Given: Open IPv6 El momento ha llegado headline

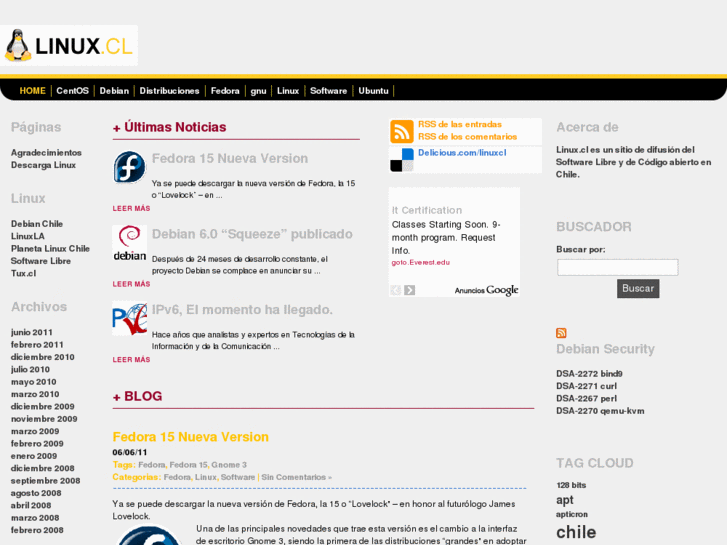Looking at the screenshot, I should pyautogui.click(x=242, y=310).
